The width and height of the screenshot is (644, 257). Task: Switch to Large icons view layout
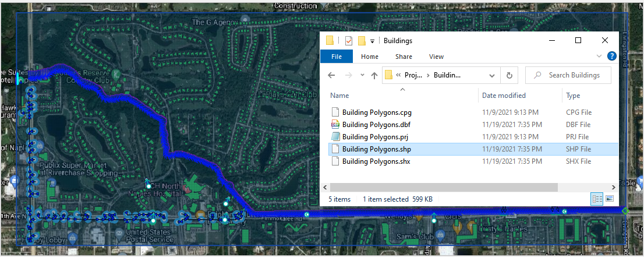click(610, 199)
